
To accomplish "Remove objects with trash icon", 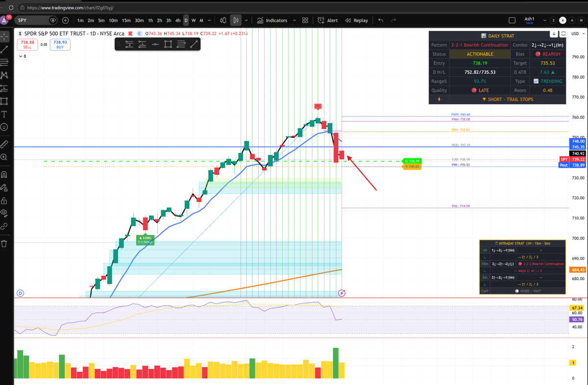I will pyautogui.click(x=4, y=243).
